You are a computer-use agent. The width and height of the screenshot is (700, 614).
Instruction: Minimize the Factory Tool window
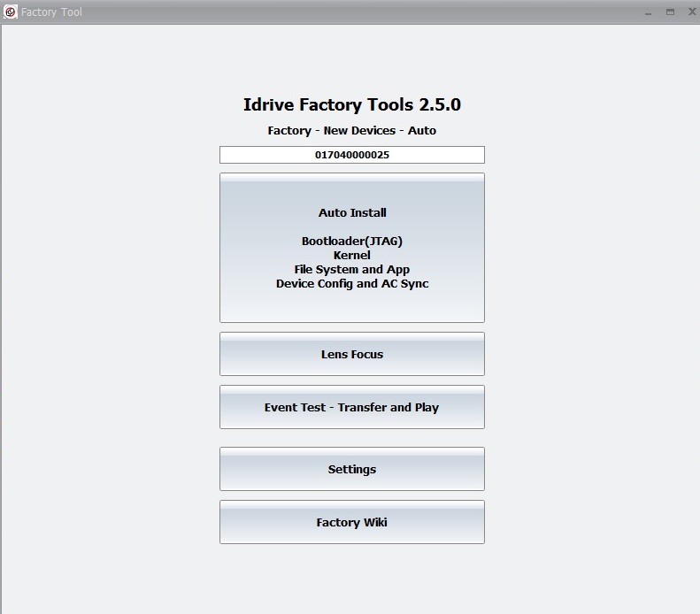(x=648, y=12)
